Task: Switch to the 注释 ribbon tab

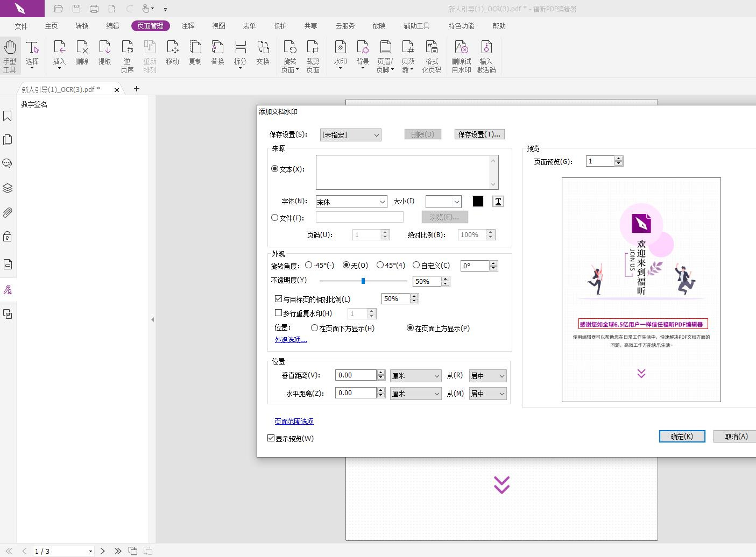Action: point(188,26)
